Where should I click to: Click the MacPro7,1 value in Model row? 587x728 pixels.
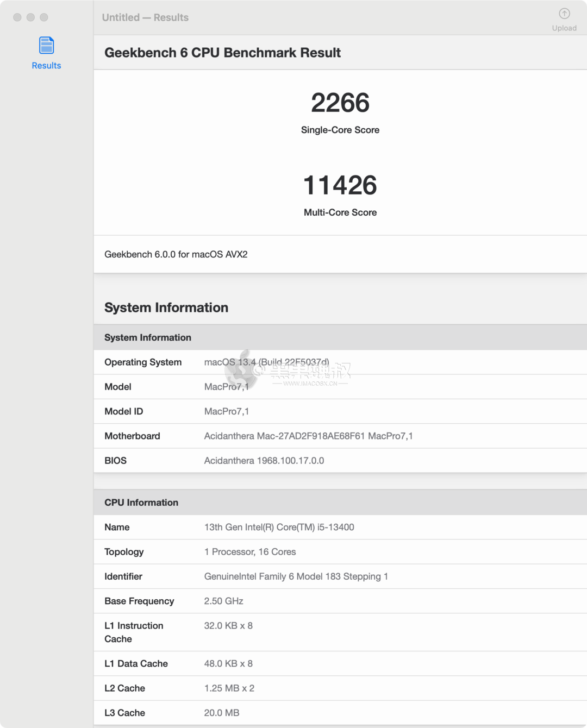point(227,387)
